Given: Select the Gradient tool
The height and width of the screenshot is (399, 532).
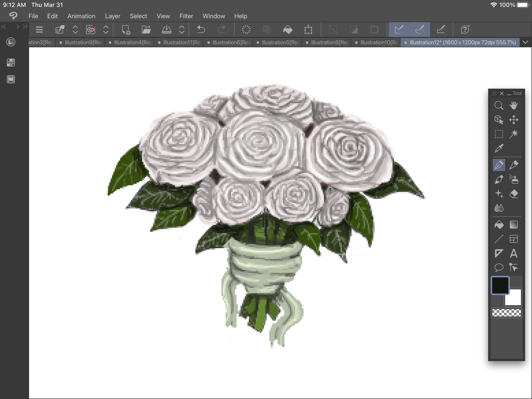Looking at the screenshot, I should tap(514, 225).
